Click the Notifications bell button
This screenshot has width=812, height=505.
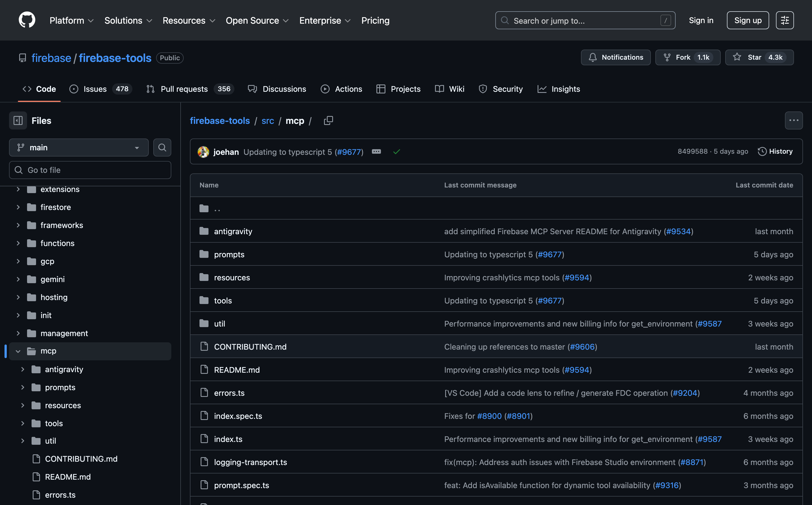(615, 57)
